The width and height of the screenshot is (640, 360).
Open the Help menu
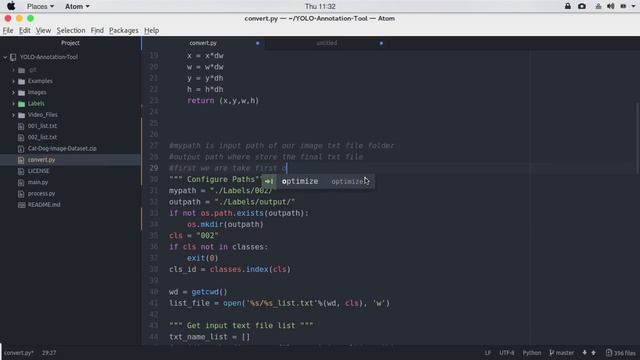(151, 31)
